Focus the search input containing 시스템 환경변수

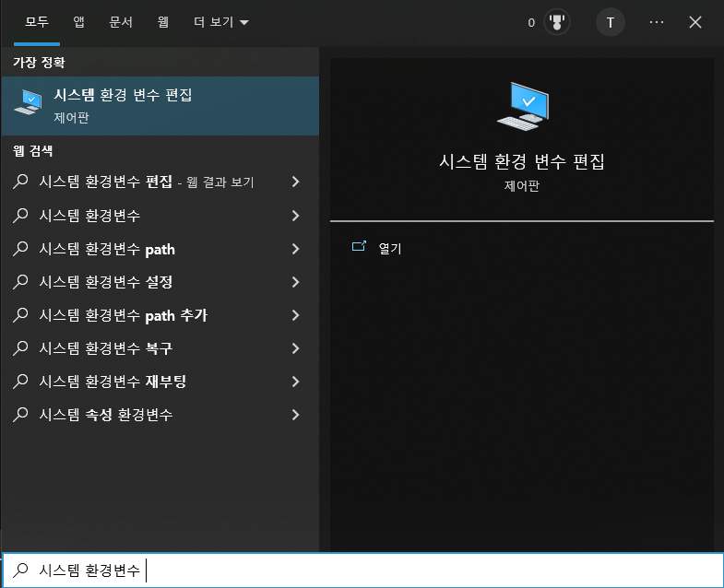pyautogui.click(x=362, y=570)
